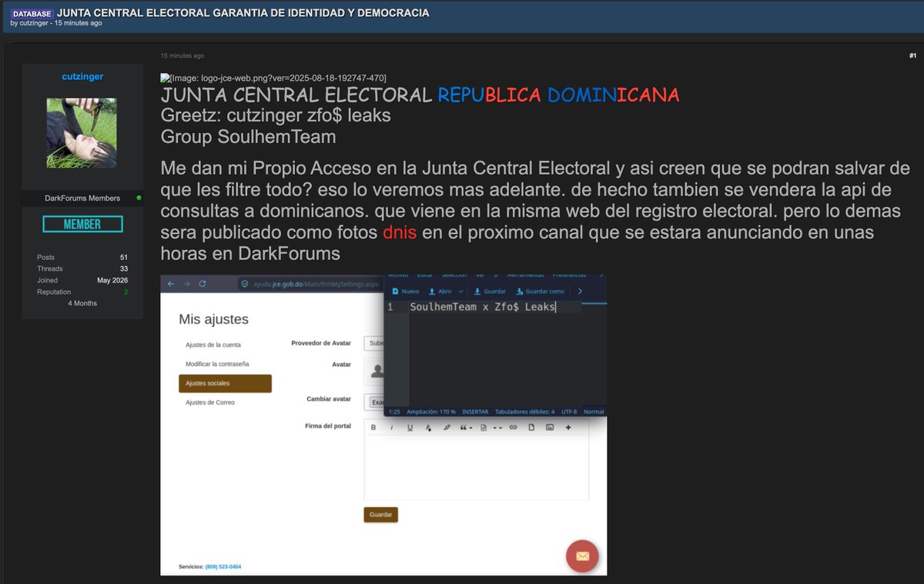Select Modificar la contraseña menu item
The height and width of the screenshot is (584, 924).
[x=217, y=364]
